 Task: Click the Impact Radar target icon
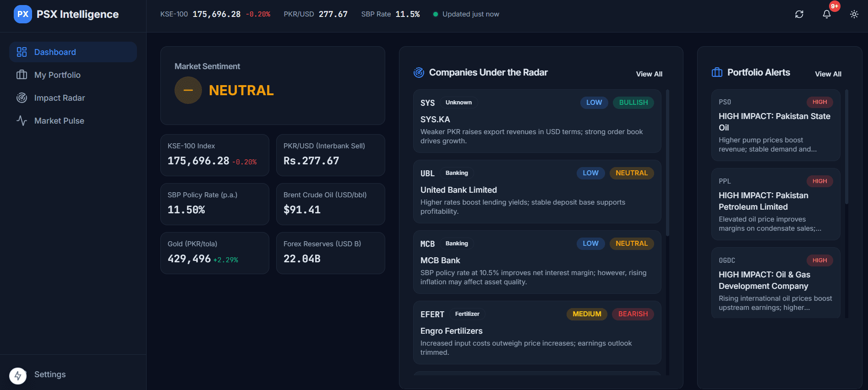(x=22, y=98)
